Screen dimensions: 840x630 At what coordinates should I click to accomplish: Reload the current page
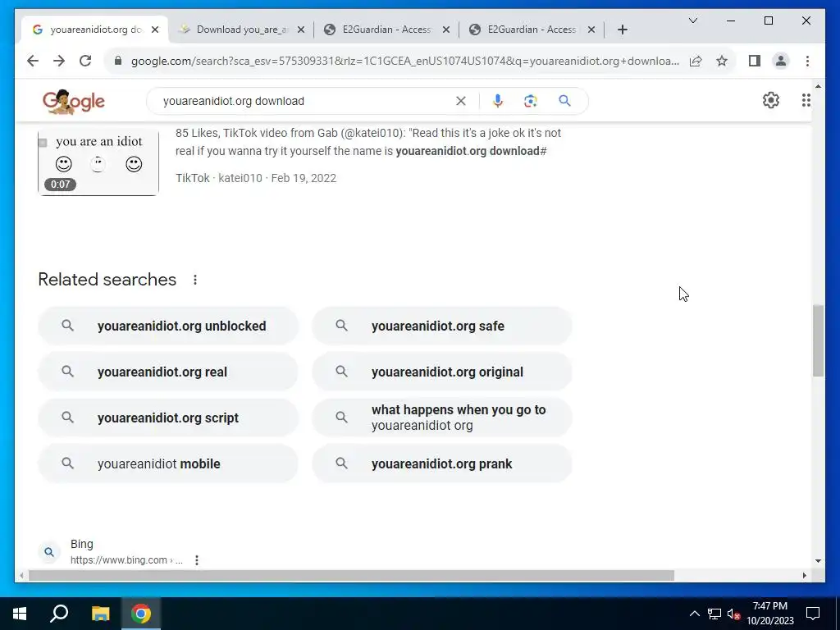tap(85, 61)
